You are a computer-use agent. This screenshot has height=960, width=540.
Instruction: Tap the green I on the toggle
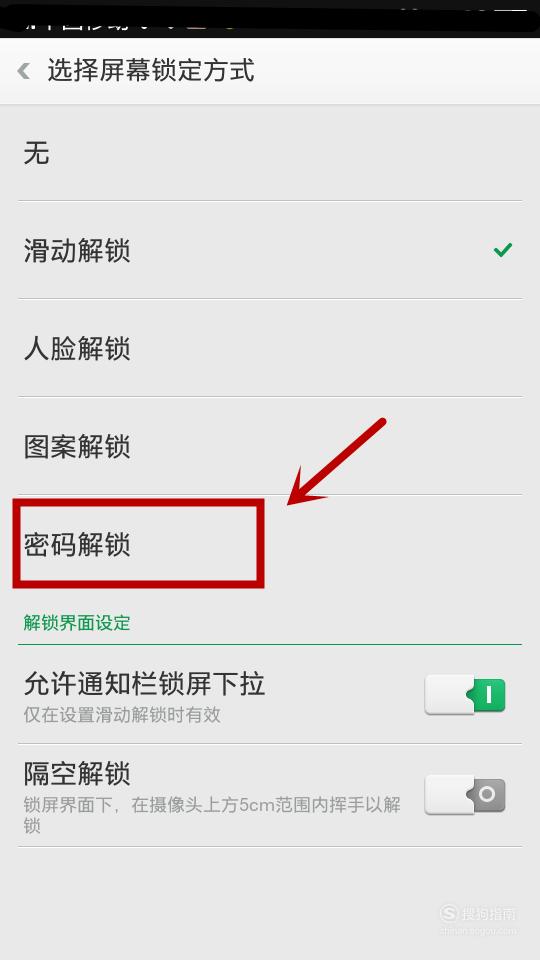tap(489, 695)
